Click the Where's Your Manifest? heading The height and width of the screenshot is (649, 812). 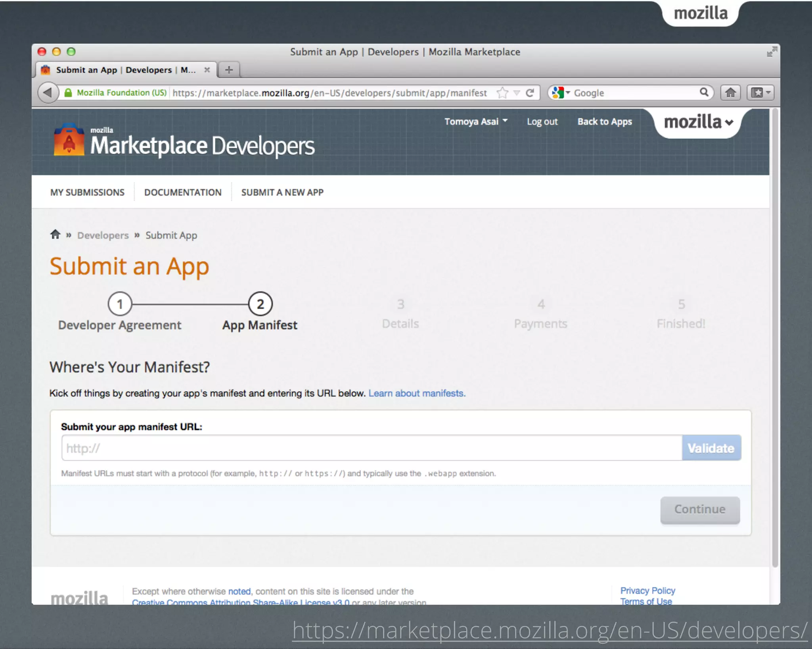click(130, 367)
